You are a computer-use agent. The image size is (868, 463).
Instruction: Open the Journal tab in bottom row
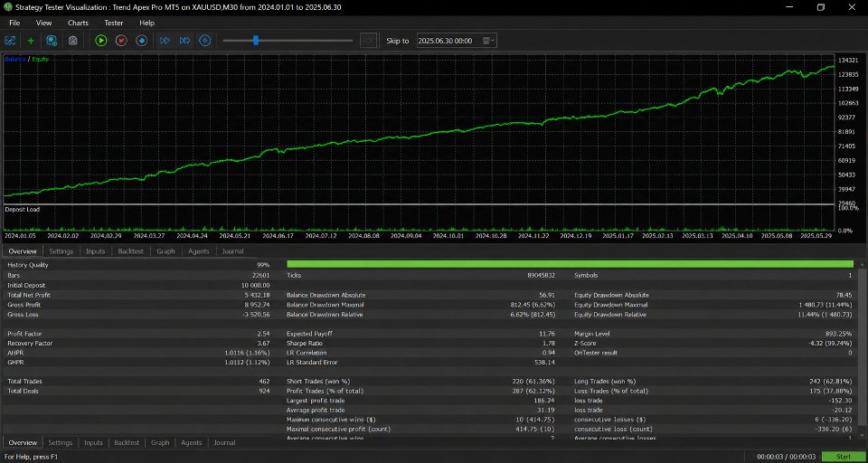225,442
